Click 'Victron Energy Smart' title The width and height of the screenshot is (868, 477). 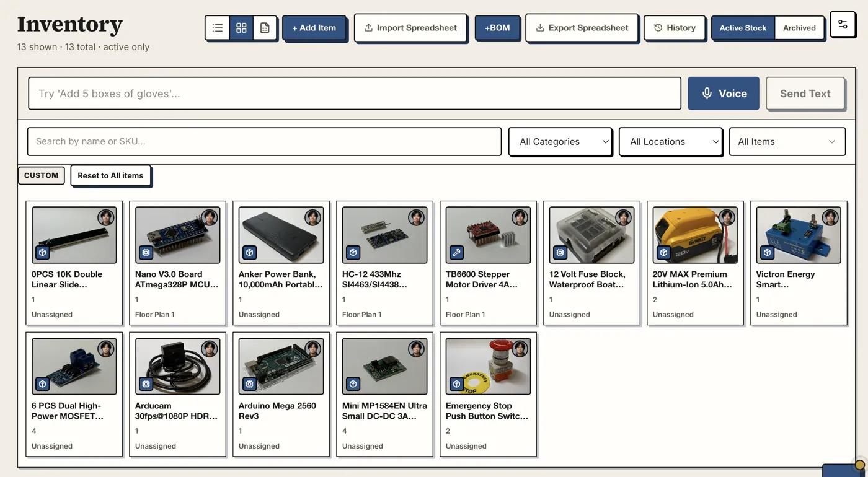tap(786, 279)
